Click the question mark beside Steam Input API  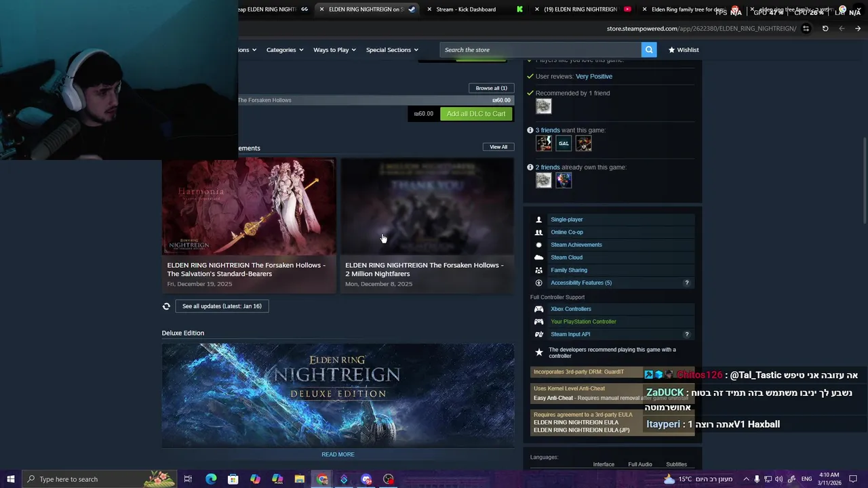coord(686,334)
